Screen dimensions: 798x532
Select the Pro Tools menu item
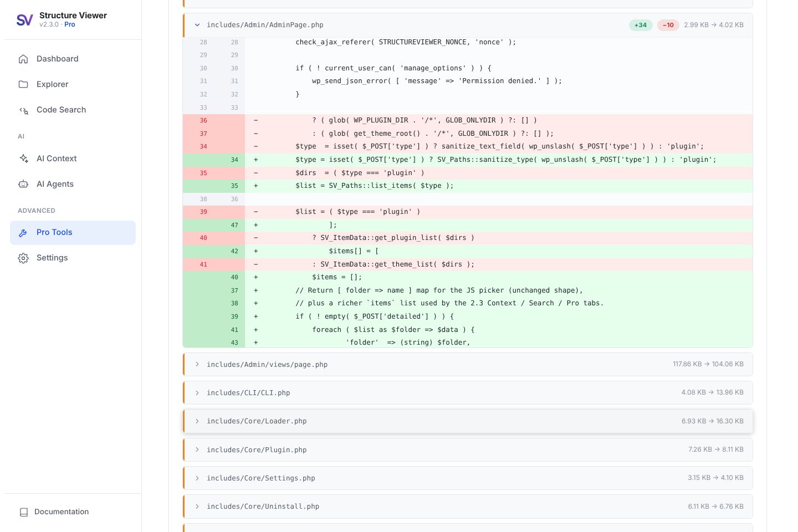pyautogui.click(x=73, y=233)
